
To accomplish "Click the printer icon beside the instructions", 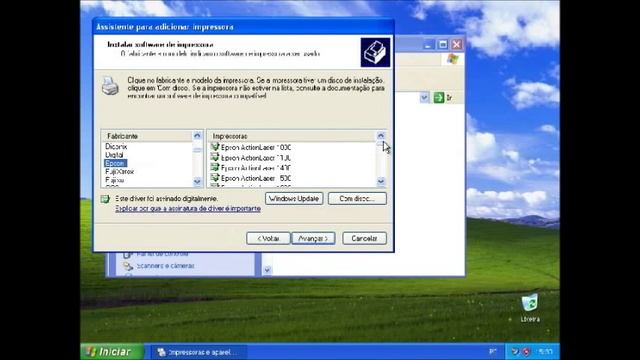I will [x=110, y=86].
